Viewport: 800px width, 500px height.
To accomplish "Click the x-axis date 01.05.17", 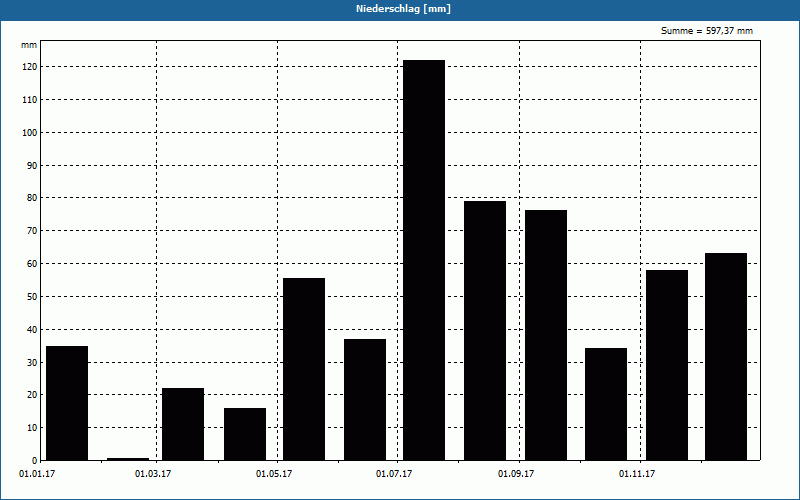I will 274,474.
